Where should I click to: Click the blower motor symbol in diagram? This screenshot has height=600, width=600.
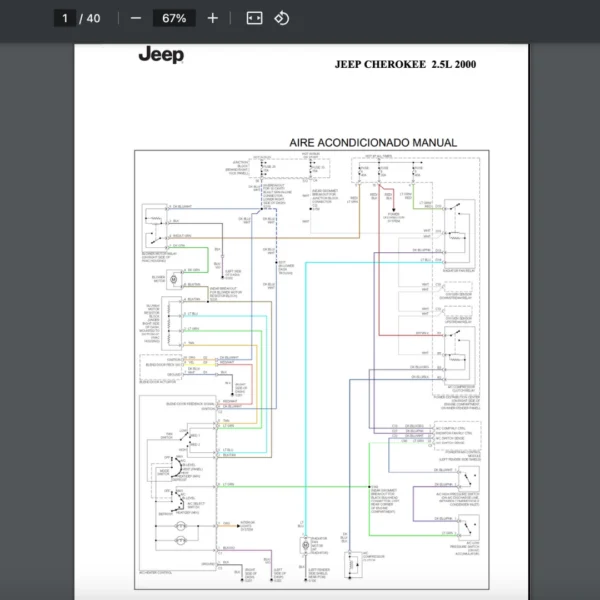(x=174, y=277)
